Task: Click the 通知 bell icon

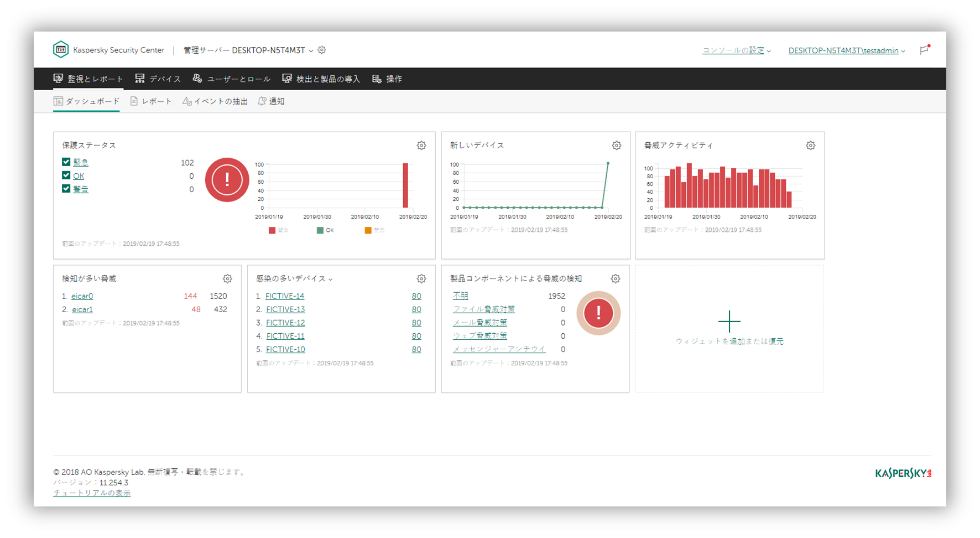Action: (x=262, y=101)
